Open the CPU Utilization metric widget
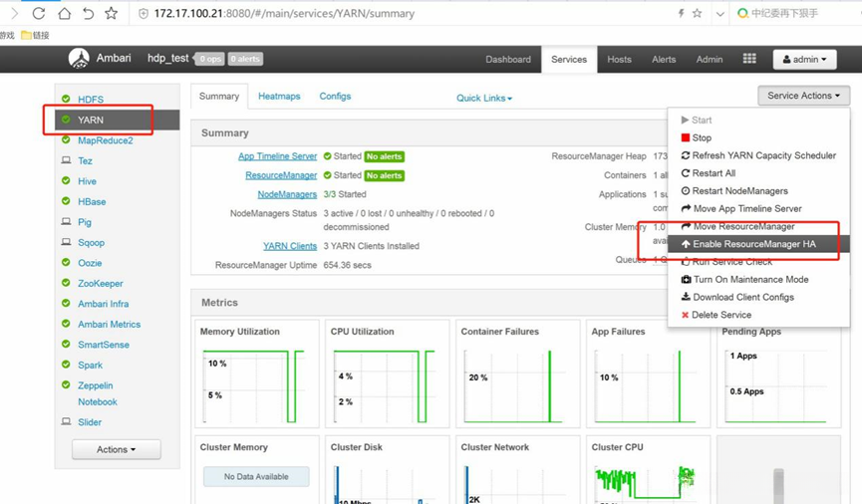 387,375
